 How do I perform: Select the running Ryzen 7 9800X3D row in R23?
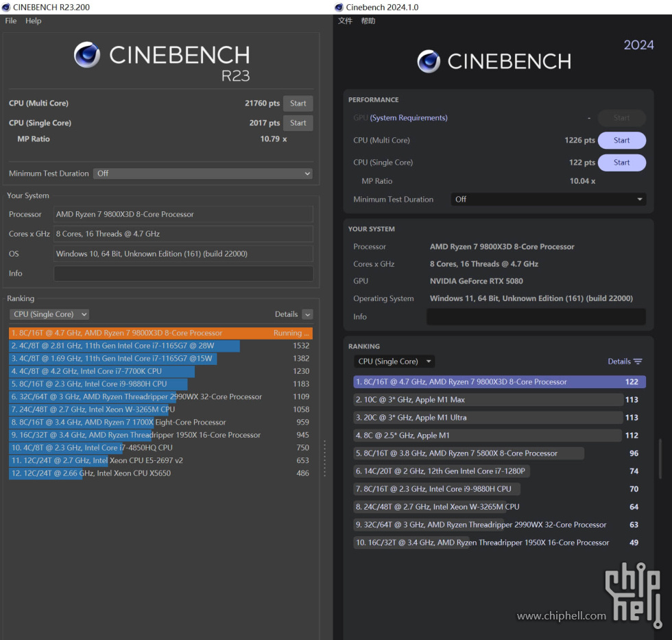160,333
